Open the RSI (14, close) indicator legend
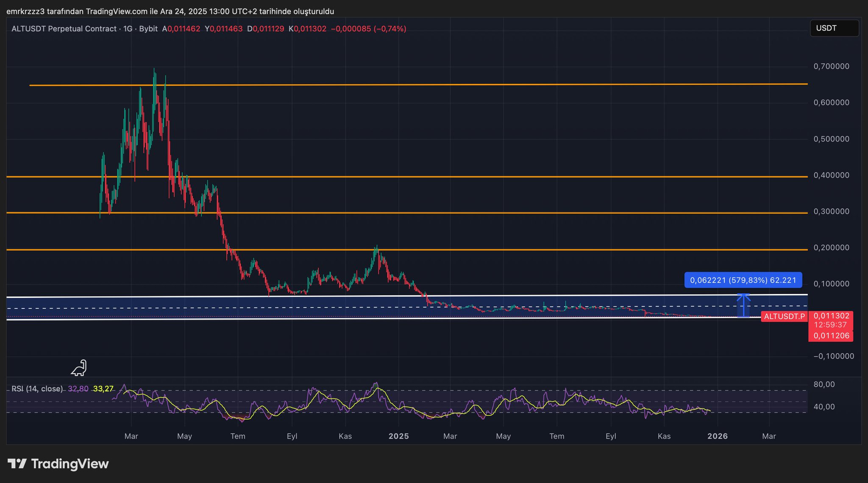Image resolution: width=868 pixels, height=483 pixels. click(x=37, y=389)
